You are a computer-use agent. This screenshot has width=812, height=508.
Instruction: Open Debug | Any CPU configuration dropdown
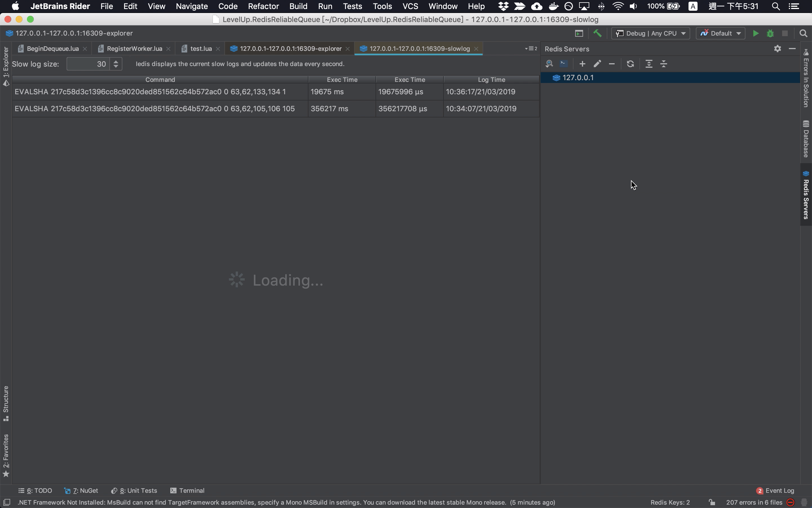[x=651, y=33]
